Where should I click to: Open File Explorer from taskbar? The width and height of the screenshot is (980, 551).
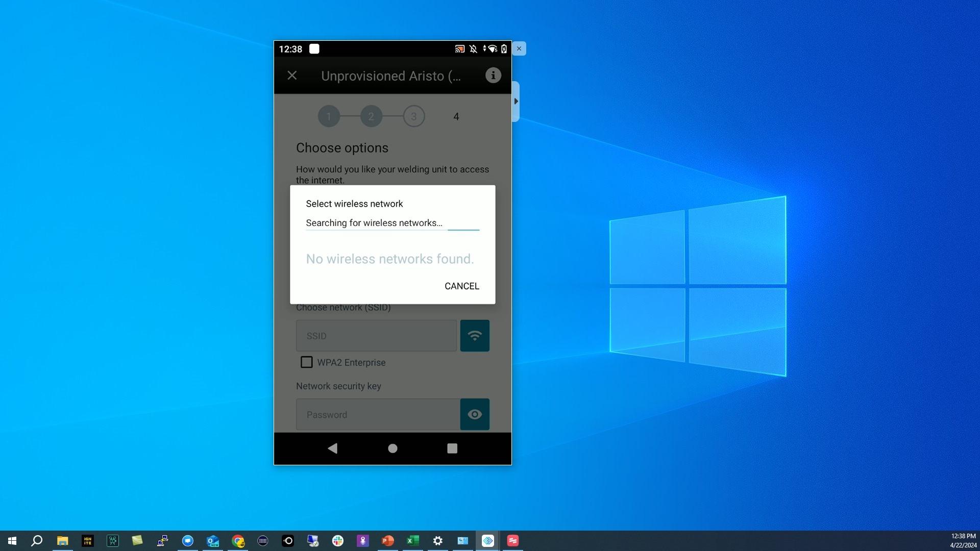tap(62, 541)
